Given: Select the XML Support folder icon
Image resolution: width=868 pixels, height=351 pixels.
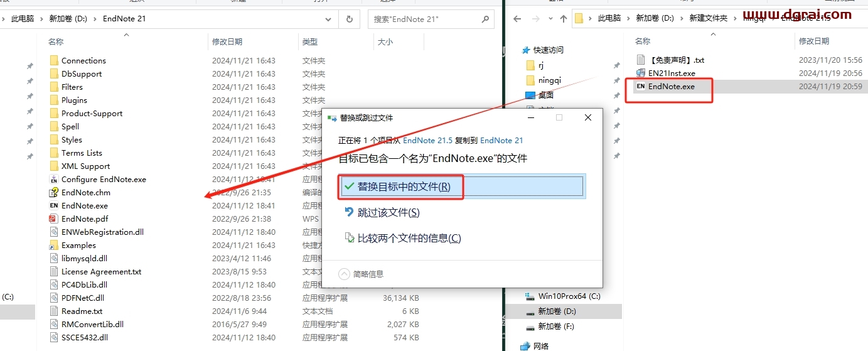Looking at the screenshot, I should [x=54, y=166].
